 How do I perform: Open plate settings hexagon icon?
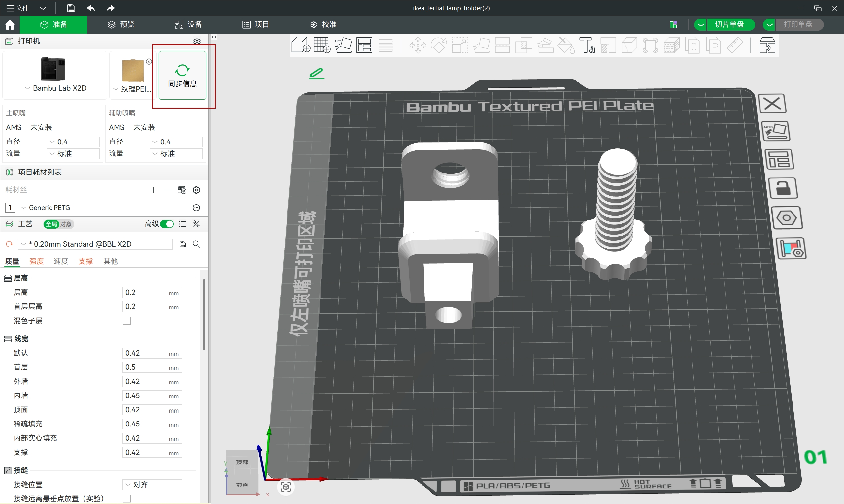787,218
